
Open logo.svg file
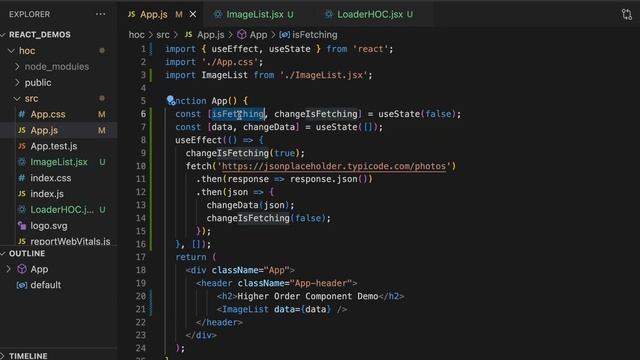49,226
